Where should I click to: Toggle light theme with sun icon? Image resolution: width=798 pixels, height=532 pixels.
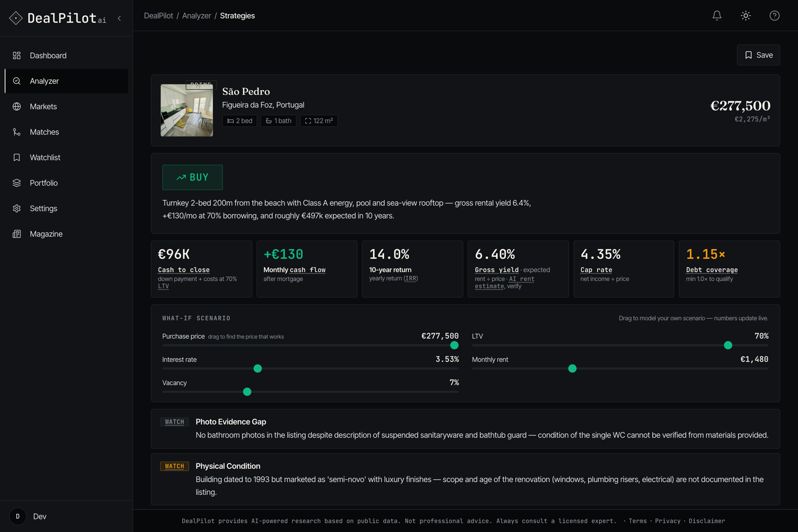point(746,16)
